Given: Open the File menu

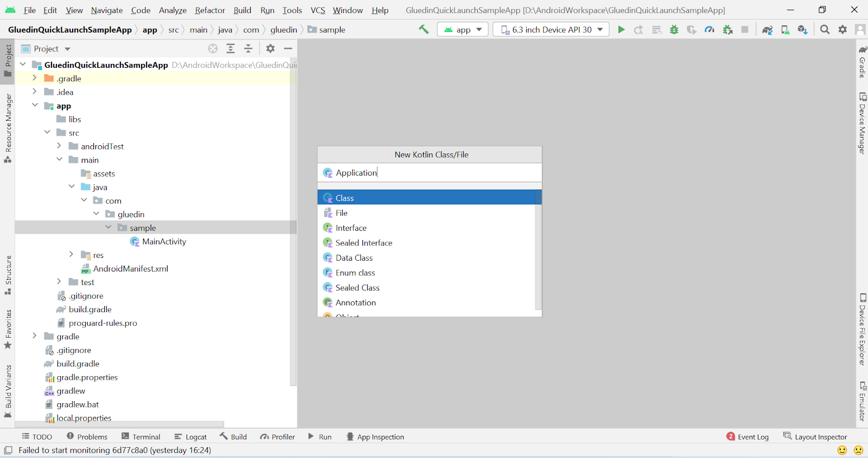Looking at the screenshot, I should (x=30, y=10).
